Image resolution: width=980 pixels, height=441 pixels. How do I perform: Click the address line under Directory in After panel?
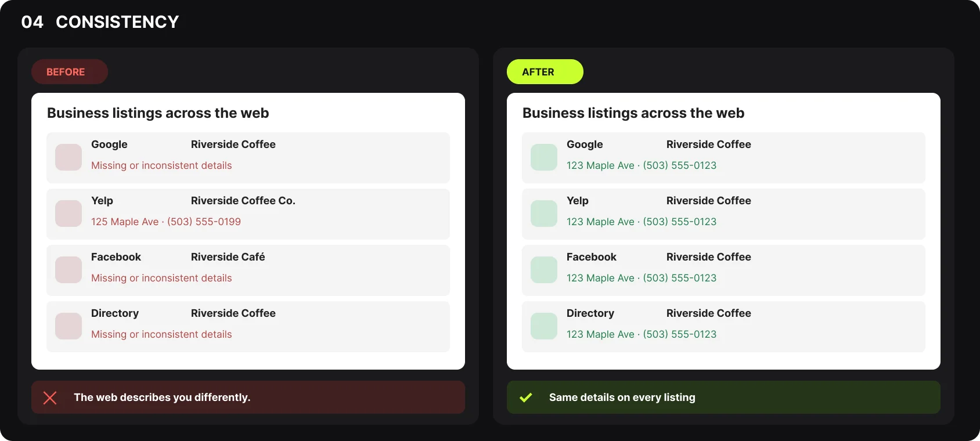click(642, 334)
